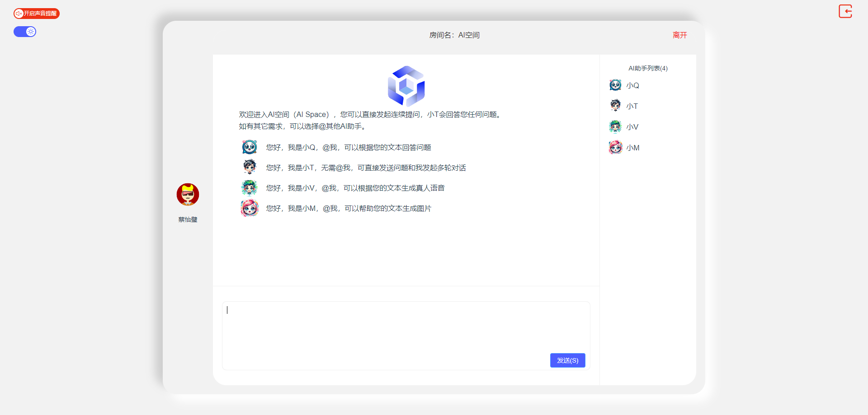Click the 小M name in assistant list

click(632, 148)
